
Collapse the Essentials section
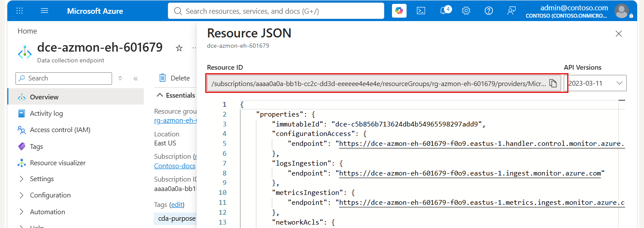tap(176, 95)
